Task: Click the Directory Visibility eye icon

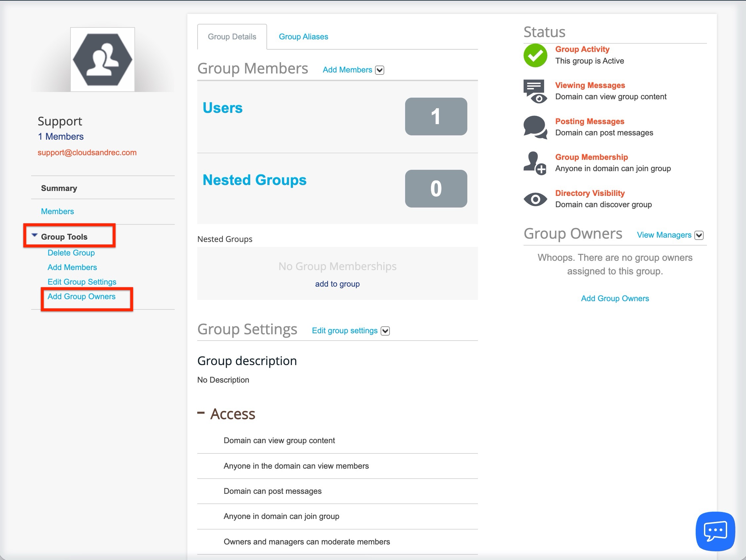Action: [x=535, y=199]
